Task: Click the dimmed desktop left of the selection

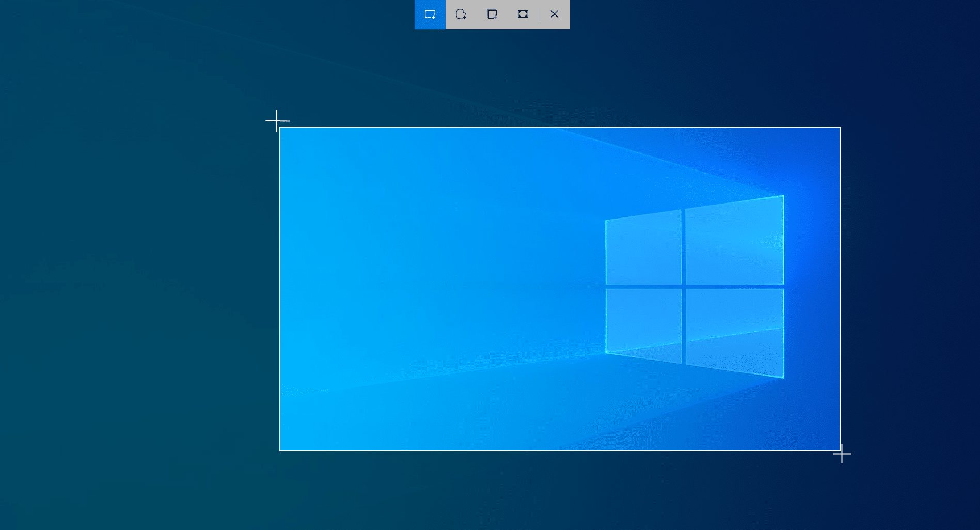Action: pos(139,289)
